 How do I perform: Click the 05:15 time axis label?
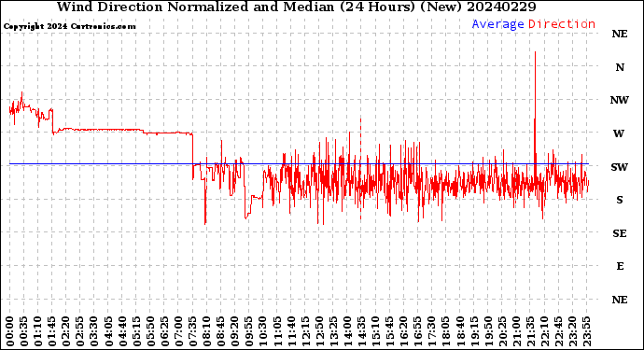pyautogui.click(x=136, y=331)
